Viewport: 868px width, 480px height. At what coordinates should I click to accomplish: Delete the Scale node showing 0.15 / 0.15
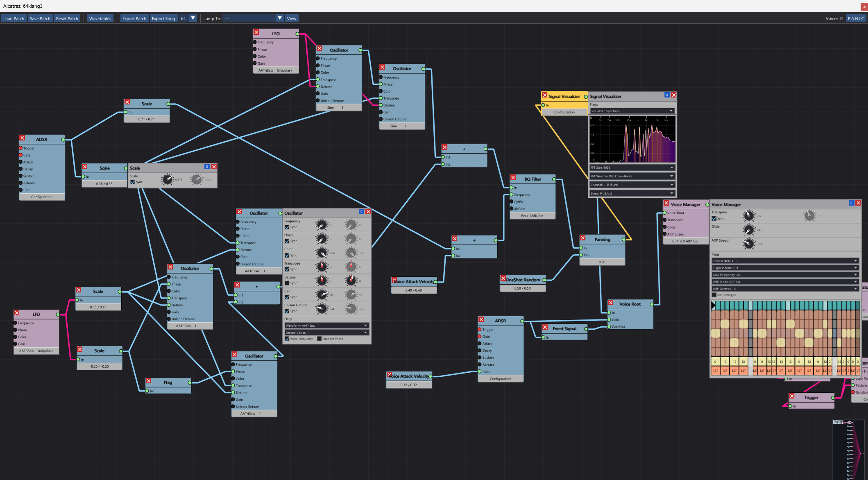click(78, 290)
